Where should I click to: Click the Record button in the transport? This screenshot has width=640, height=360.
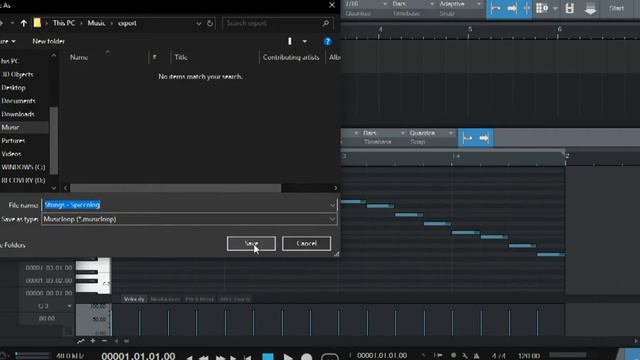tap(306, 357)
